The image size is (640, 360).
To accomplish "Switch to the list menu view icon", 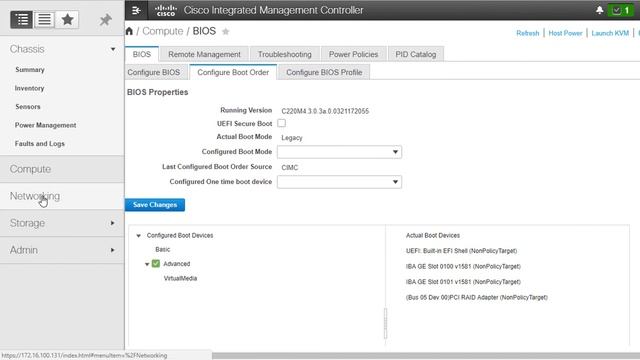I will point(44,20).
